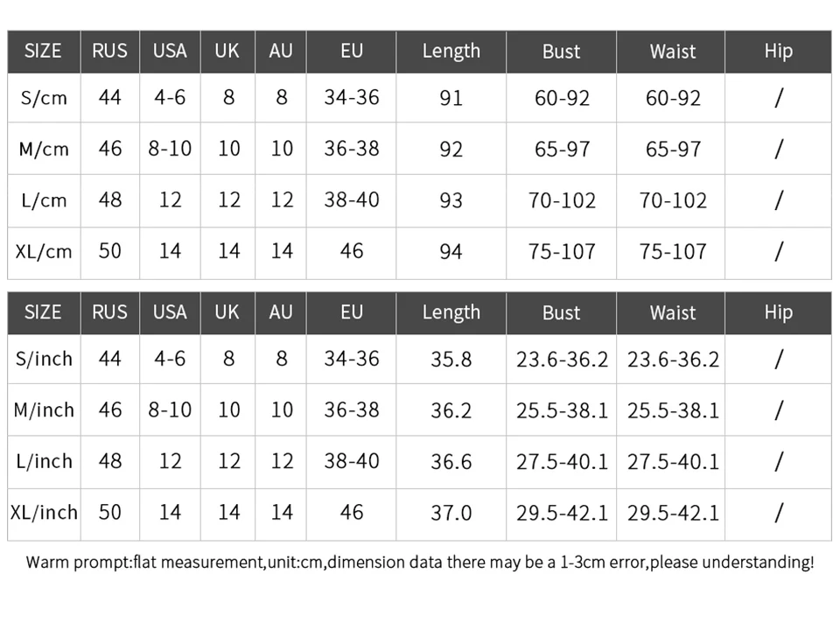This screenshot has height=623, width=840.
Task: Select the 35.8 length for S/inch
Action: [451, 360]
